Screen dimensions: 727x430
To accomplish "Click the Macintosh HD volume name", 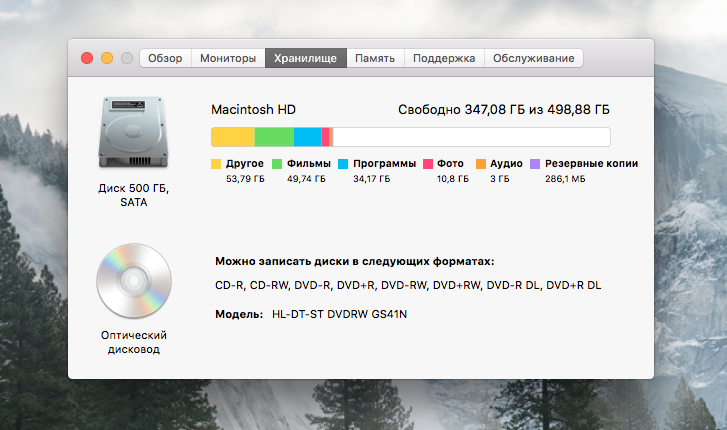I will (x=253, y=110).
